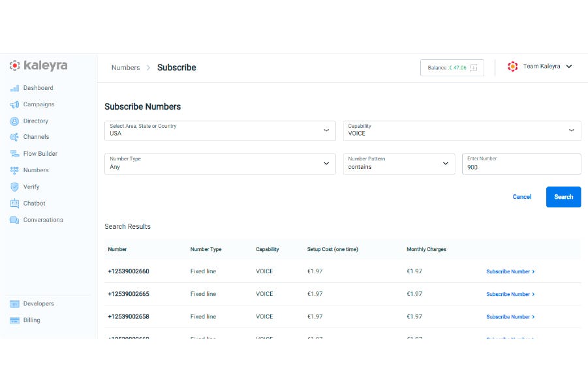Expand the Number Pattern contains dropdown
588x392 pixels.
446,164
